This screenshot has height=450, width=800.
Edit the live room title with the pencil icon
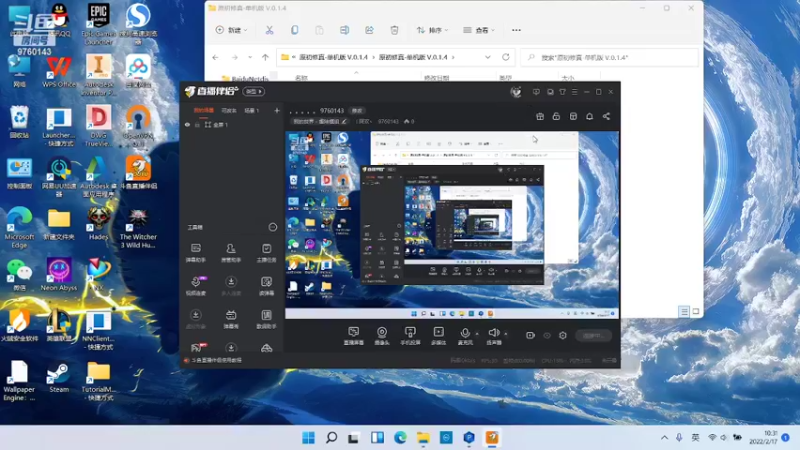pyautogui.click(x=344, y=121)
